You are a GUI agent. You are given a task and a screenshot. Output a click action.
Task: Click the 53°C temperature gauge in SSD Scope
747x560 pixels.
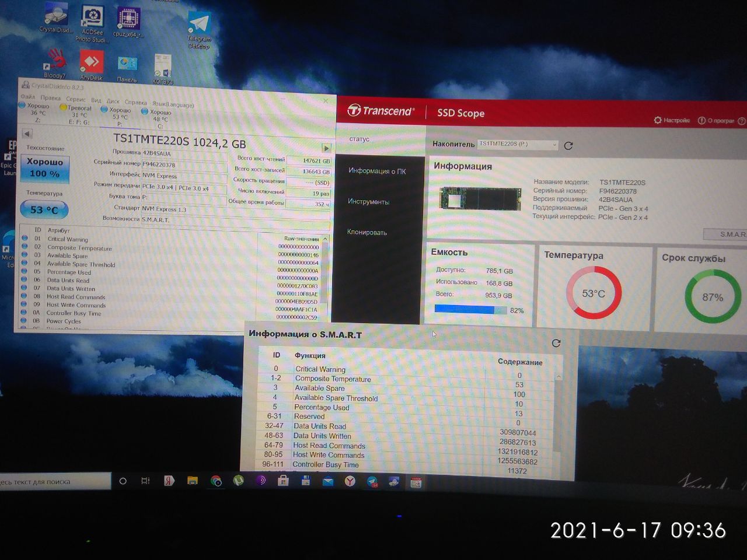[594, 293]
